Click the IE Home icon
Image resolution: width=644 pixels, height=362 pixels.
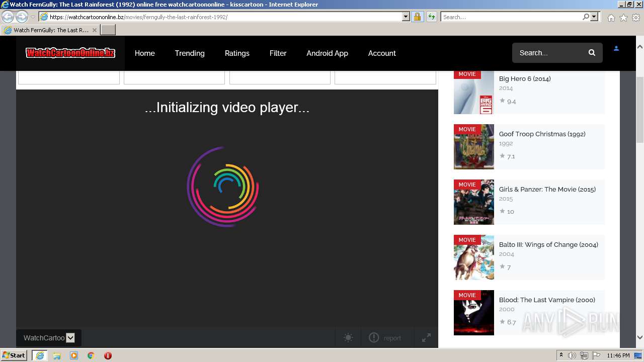point(611,18)
